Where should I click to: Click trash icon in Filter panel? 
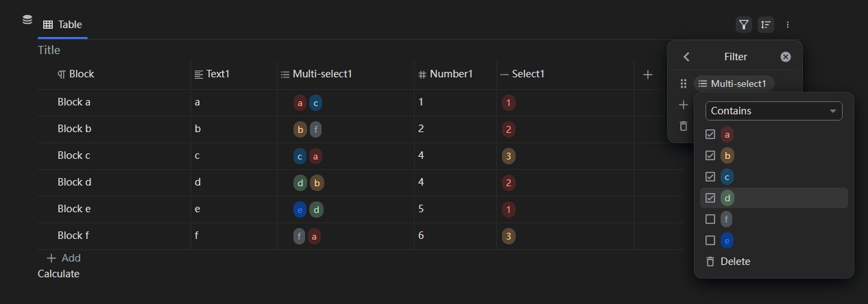[683, 126]
